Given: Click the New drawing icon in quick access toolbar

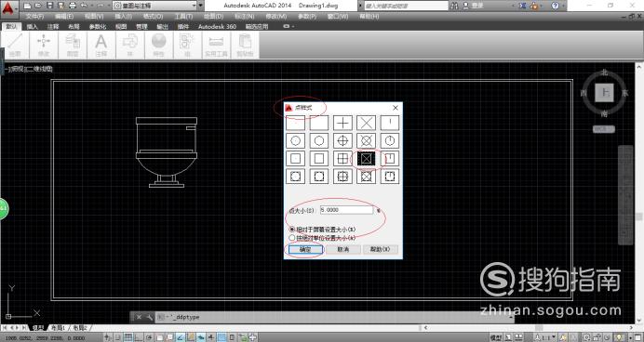Looking at the screenshot, I should [x=27, y=6].
